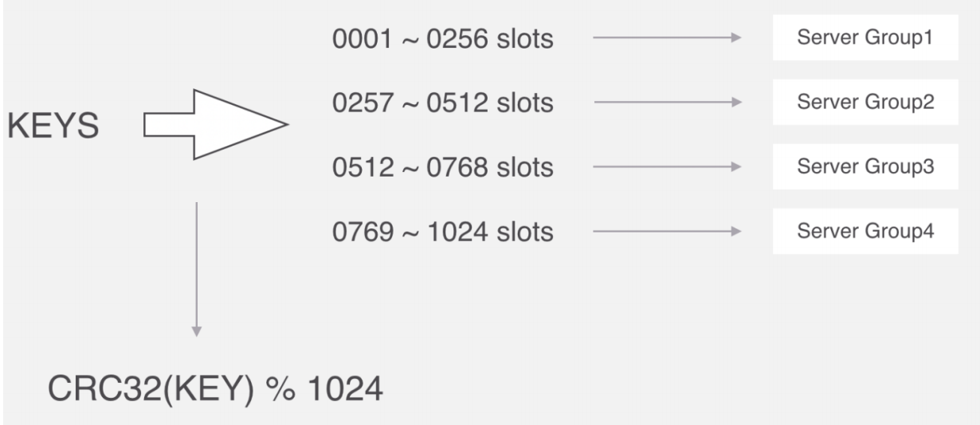Select arrow leading to Server Group3

coord(668,167)
